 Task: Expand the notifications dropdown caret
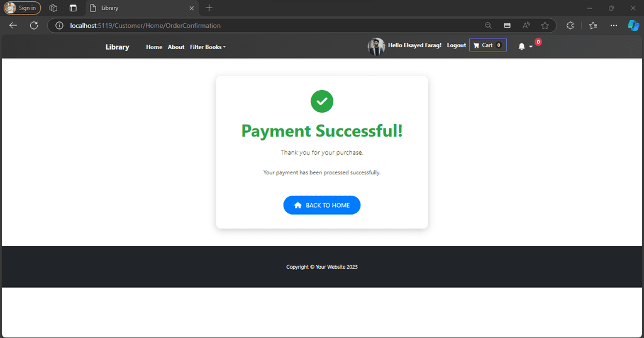[x=531, y=47]
